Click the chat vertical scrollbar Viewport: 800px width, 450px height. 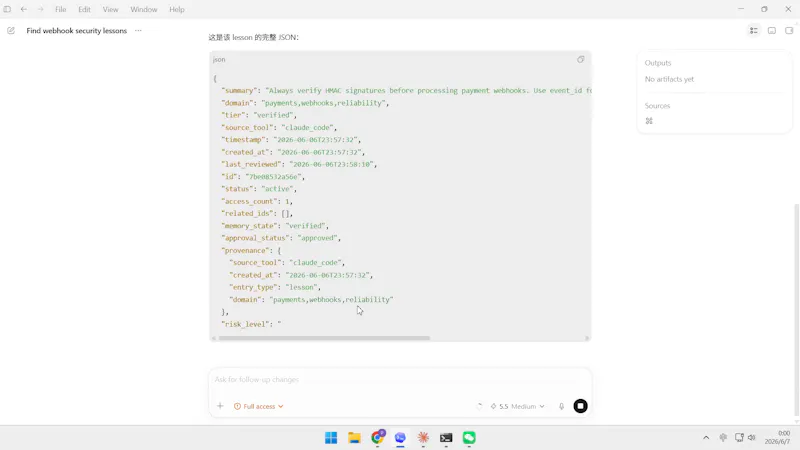tap(796, 310)
